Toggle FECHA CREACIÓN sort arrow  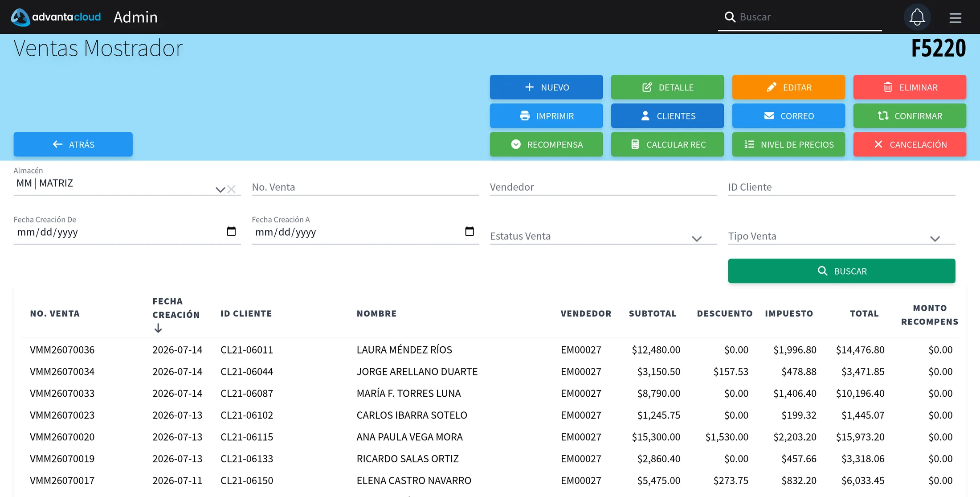click(158, 329)
